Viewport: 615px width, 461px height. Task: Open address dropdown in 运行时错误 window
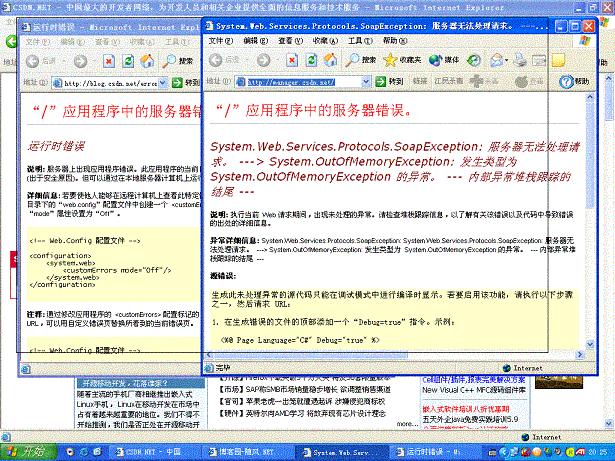(x=163, y=82)
